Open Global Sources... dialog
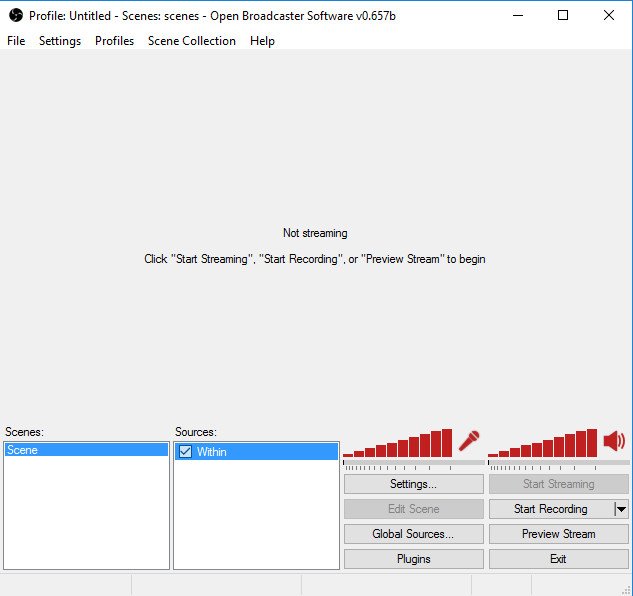Viewport: 633px width, 596px height. (x=414, y=534)
